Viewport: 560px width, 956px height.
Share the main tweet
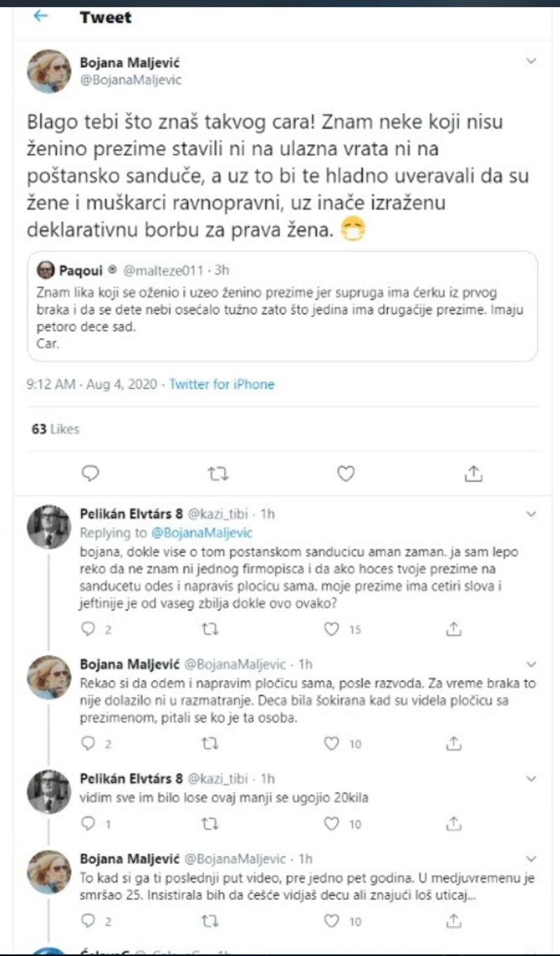tap(474, 473)
